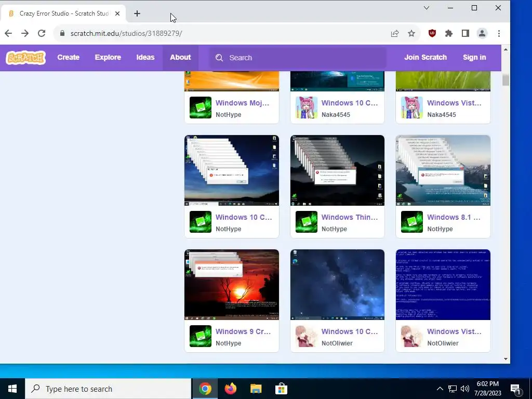Open Windows 9 Cr... red sunset thumbnail

point(232,285)
